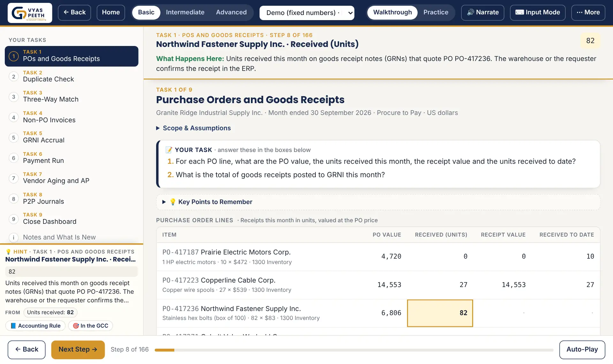Select the Basic difficulty level

click(x=146, y=12)
